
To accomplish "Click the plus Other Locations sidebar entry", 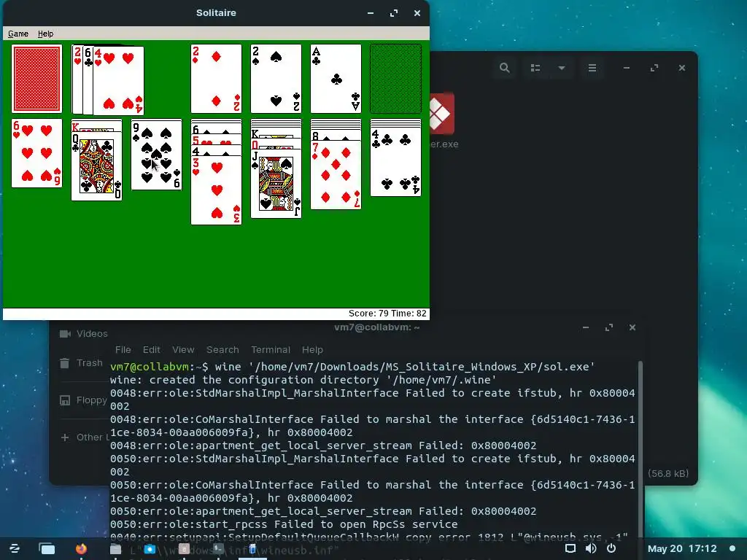I will (x=85, y=437).
